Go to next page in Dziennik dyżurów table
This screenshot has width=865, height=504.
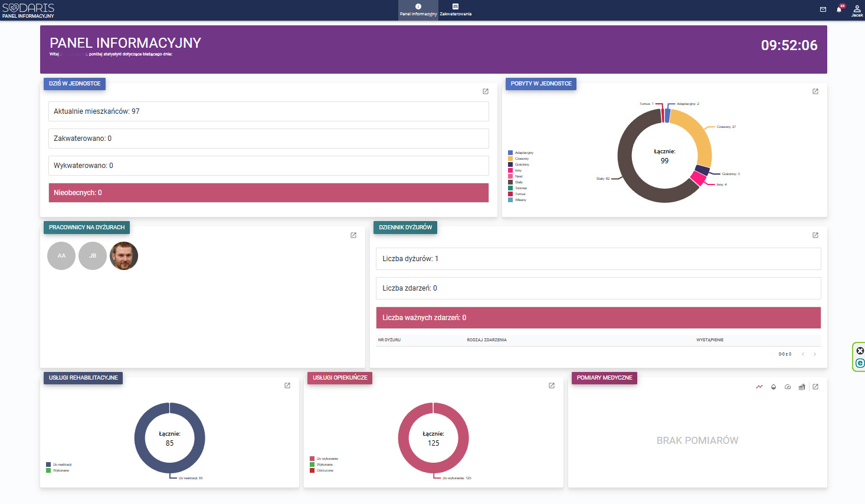815,354
